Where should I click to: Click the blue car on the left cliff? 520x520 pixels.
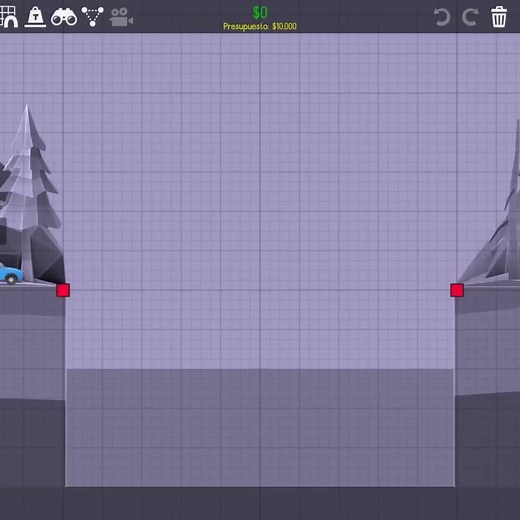tap(11, 274)
